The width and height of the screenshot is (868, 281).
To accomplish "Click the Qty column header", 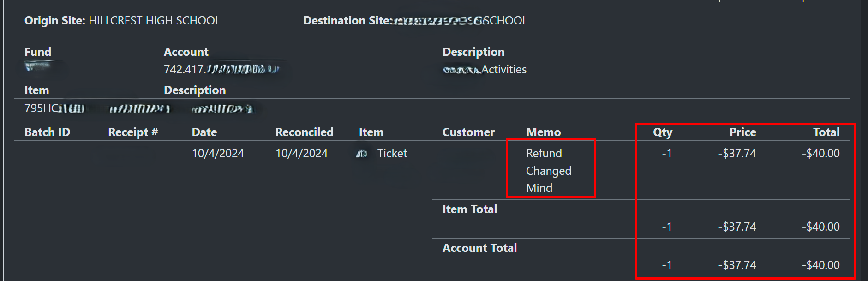I will 663,132.
